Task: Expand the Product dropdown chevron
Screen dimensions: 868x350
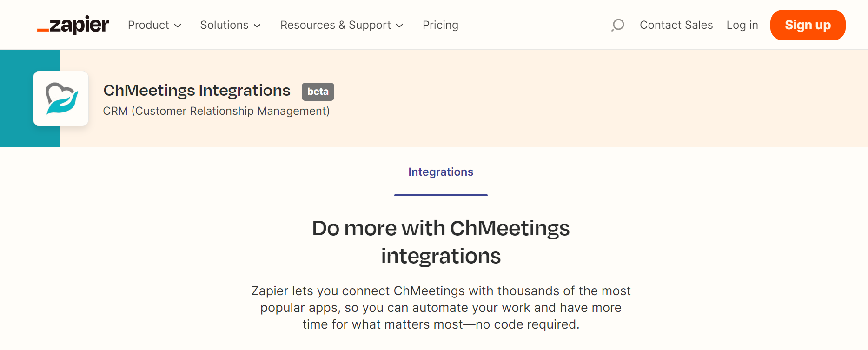Action: tap(178, 26)
